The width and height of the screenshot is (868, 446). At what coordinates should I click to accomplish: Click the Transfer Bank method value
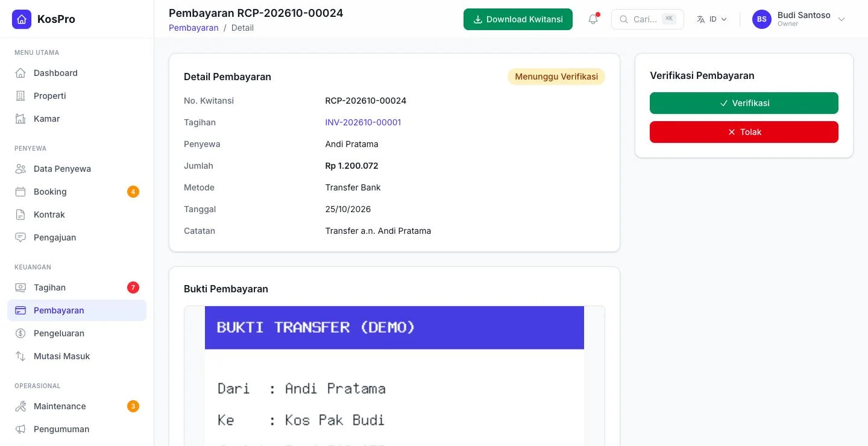353,187
